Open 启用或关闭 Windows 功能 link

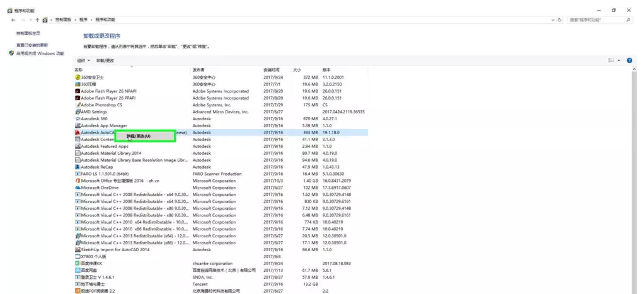(x=40, y=54)
